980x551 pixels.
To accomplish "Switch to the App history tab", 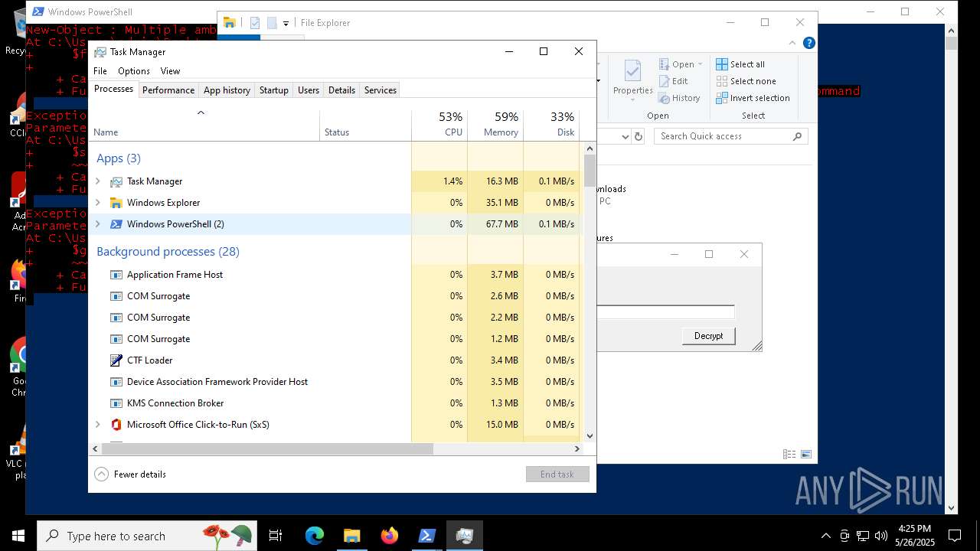I will (227, 90).
